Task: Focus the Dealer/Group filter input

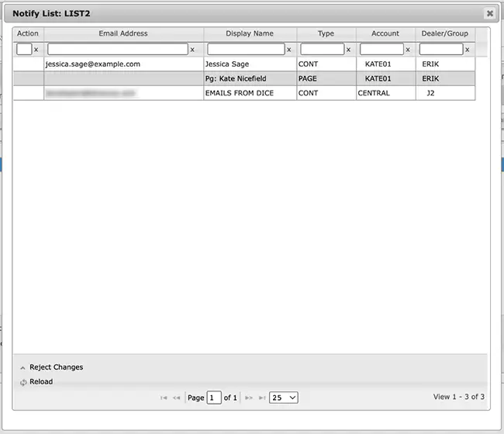Action: (x=441, y=49)
